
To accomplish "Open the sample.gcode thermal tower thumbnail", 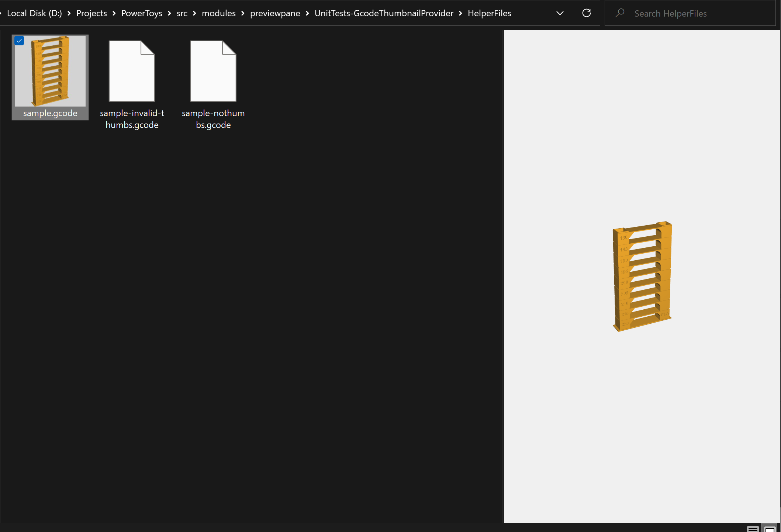I will click(50, 72).
